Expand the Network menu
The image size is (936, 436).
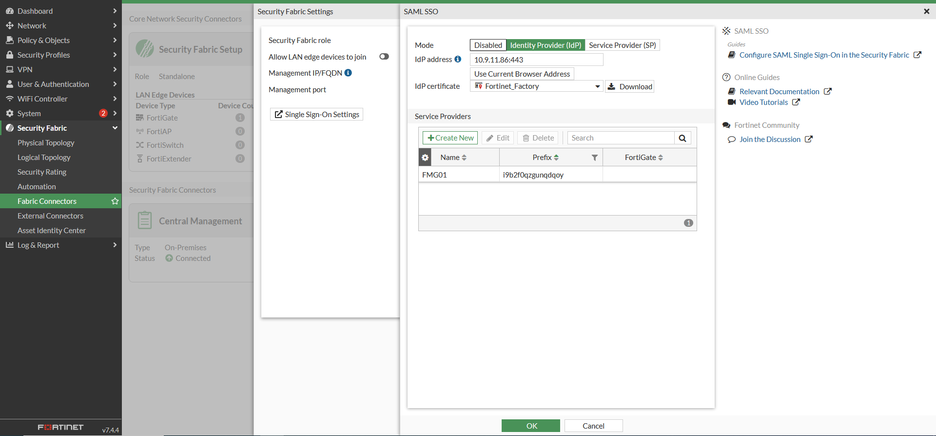[115, 26]
